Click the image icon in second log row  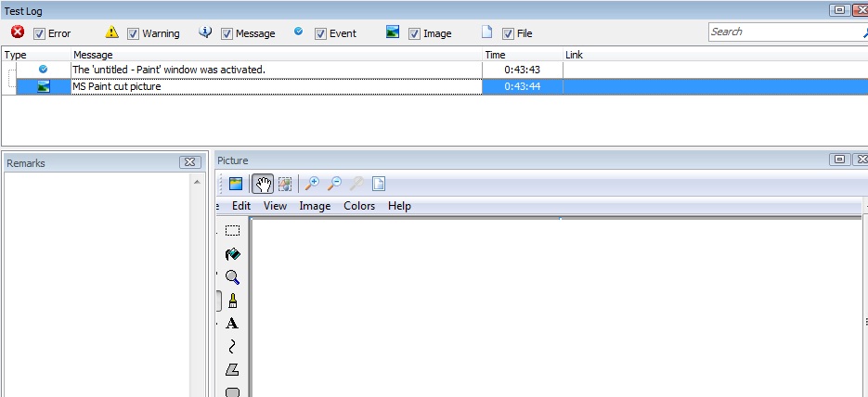43,86
